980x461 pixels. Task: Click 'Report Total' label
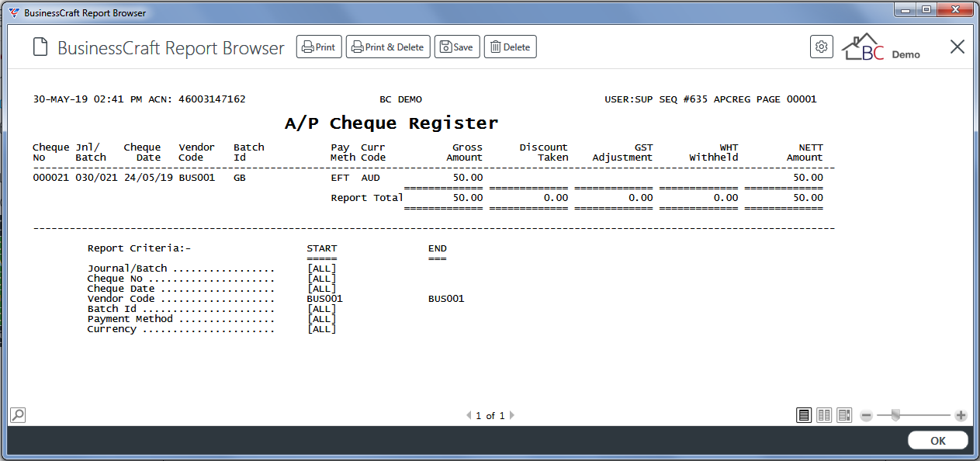367,198
